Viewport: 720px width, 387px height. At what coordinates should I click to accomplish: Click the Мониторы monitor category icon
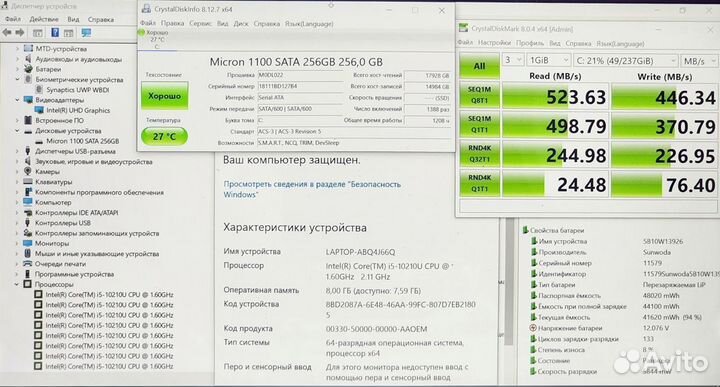click(28, 243)
